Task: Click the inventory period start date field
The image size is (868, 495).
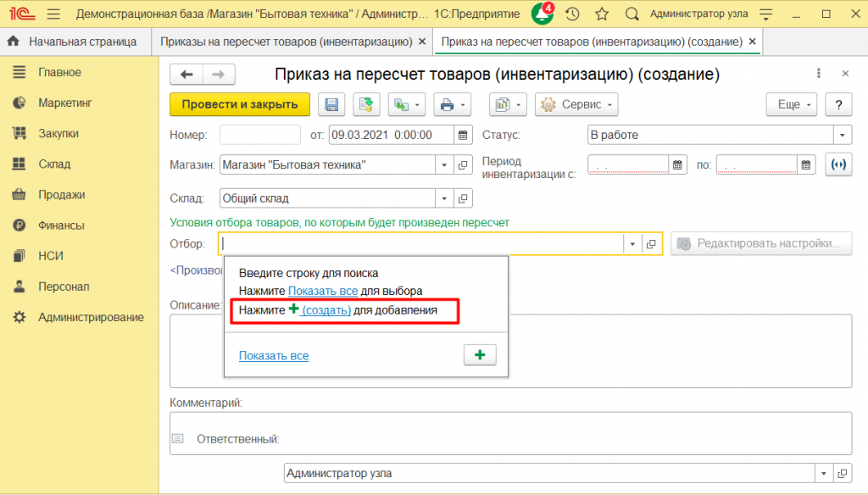Action: click(x=628, y=165)
